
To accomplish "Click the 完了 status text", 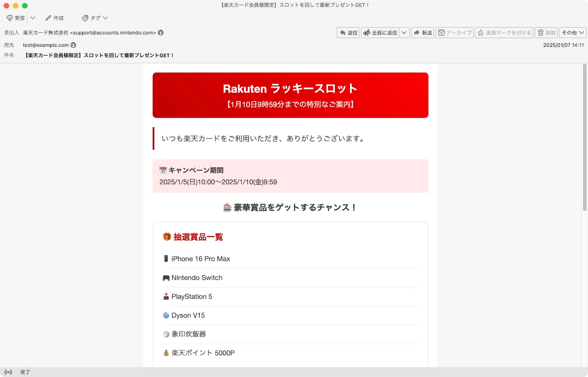I will point(25,372).
